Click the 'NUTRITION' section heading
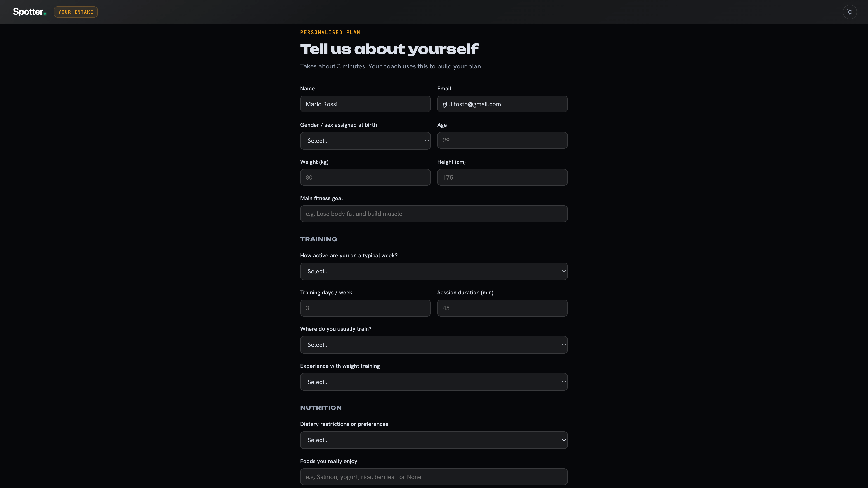This screenshot has height=488, width=868. tap(321, 408)
